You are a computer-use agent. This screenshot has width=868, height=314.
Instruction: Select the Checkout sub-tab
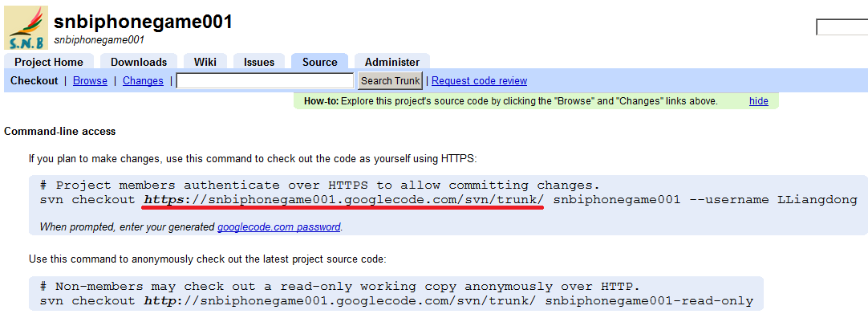[x=34, y=81]
